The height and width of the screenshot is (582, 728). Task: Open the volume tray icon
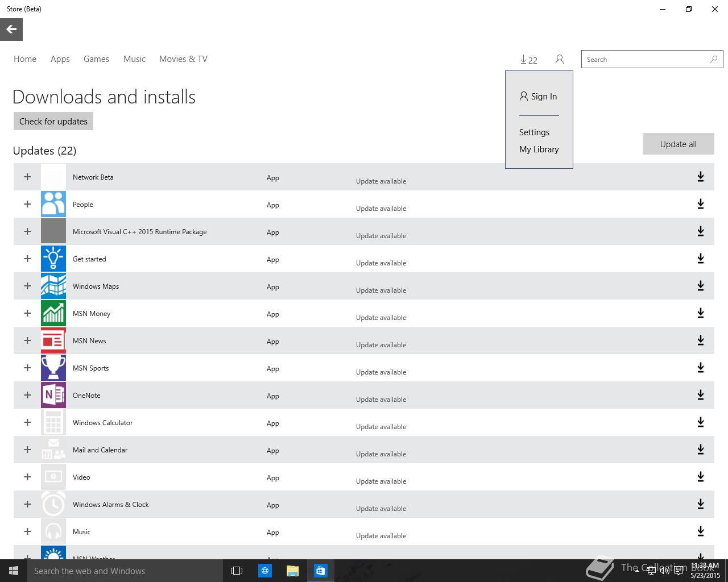click(664, 571)
